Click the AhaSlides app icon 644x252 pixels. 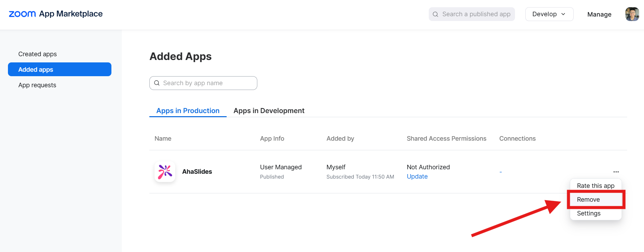(x=165, y=172)
